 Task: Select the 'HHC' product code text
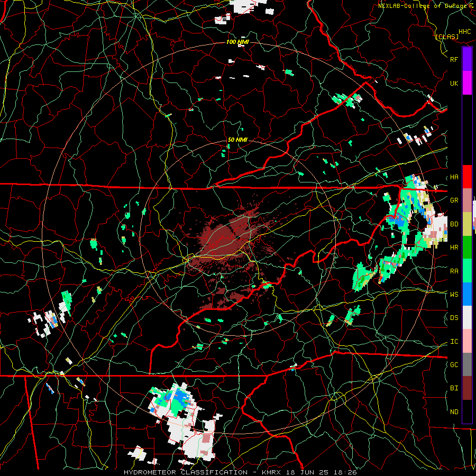465,32
